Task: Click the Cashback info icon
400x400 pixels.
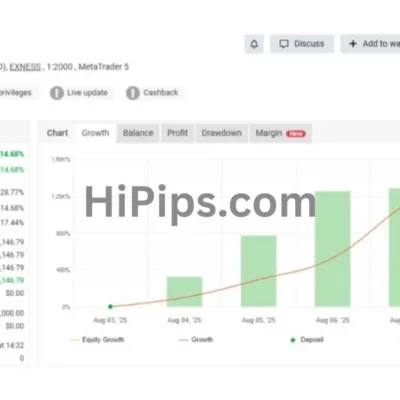Action: click(133, 93)
